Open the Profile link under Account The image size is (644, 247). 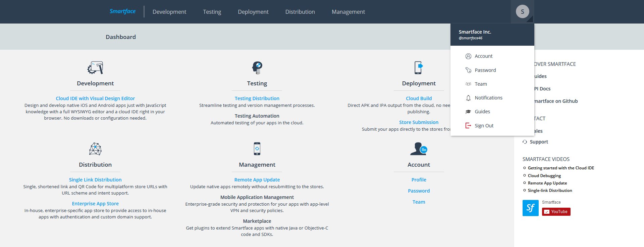coord(419,180)
